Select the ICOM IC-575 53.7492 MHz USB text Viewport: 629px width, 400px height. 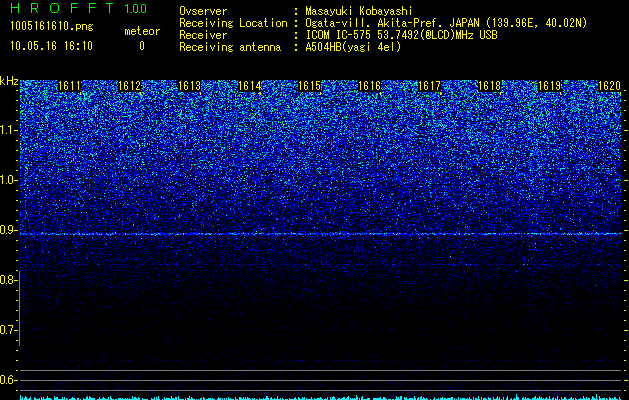click(x=401, y=35)
